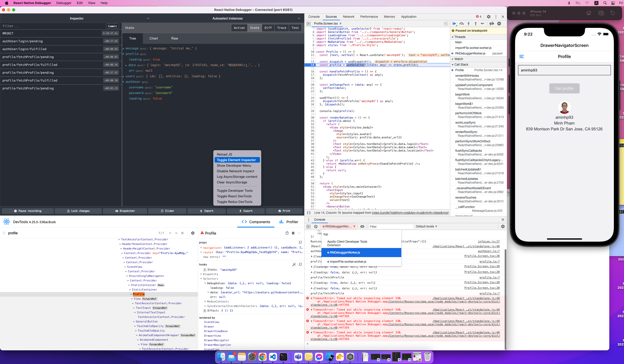Toggle Slider in Redux DevTools
624x364 pixels.
pyautogui.click(x=167, y=211)
